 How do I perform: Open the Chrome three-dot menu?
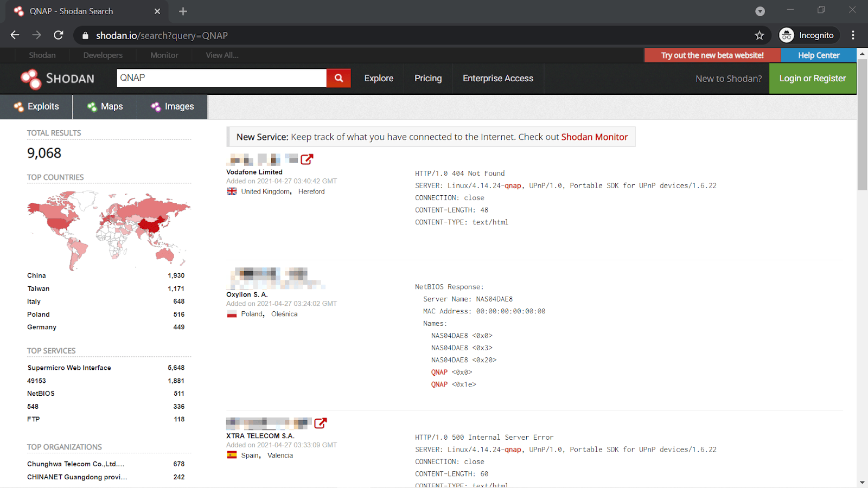click(853, 35)
